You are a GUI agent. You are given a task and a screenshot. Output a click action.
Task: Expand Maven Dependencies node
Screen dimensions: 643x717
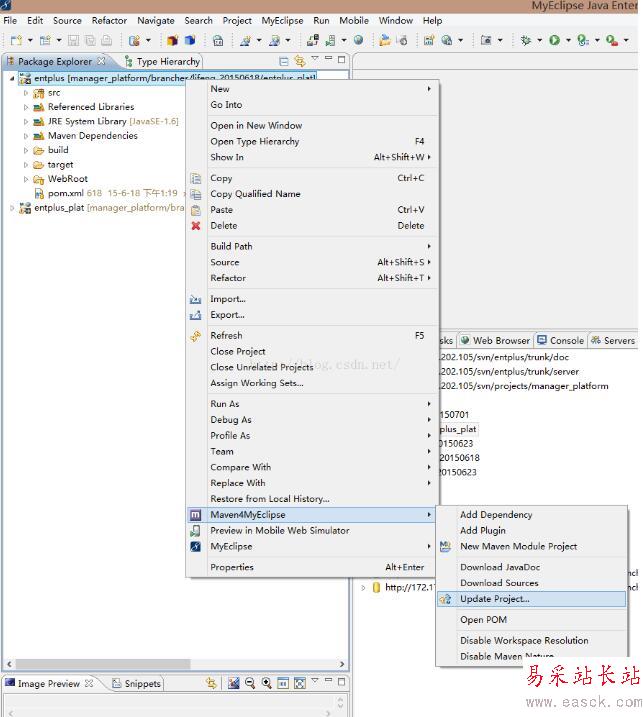(x=26, y=136)
